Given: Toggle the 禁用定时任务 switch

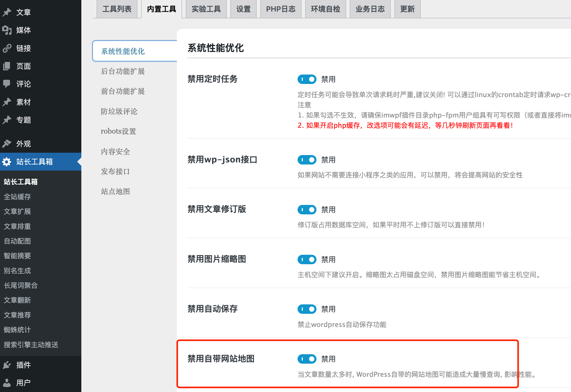Looking at the screenshot, I should pos(307,79).
